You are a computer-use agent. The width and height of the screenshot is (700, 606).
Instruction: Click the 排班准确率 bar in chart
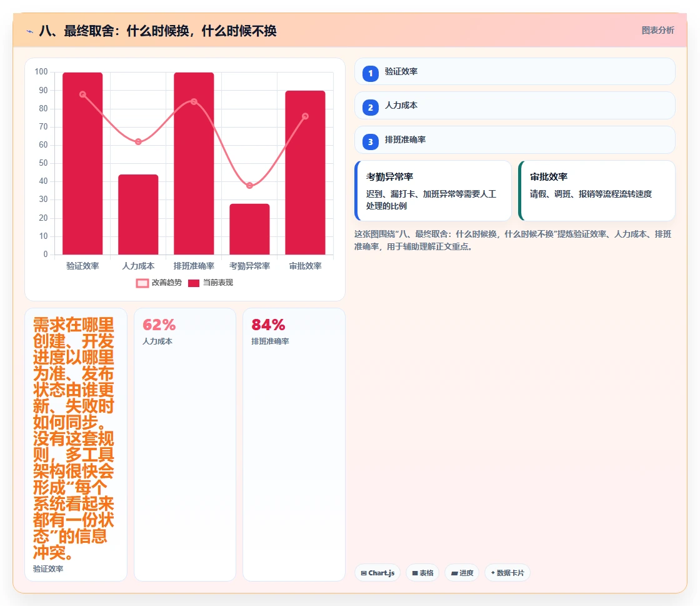194,163
